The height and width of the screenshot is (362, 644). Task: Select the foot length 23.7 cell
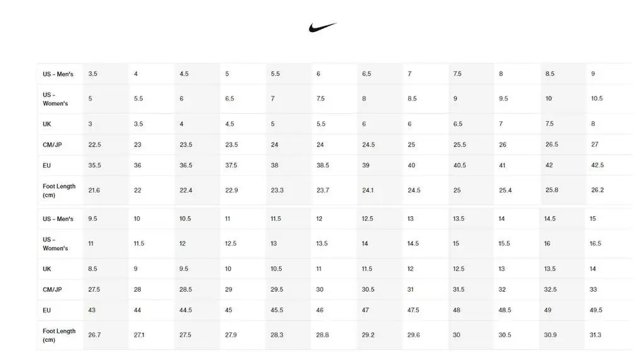click(x=323, y=190)
